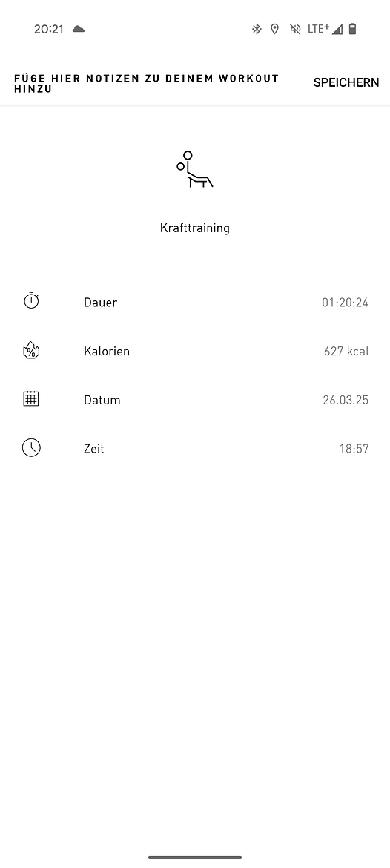Tap the Krafttraining workout figure icon
The image size is (390, 868).
click(195, 169)
